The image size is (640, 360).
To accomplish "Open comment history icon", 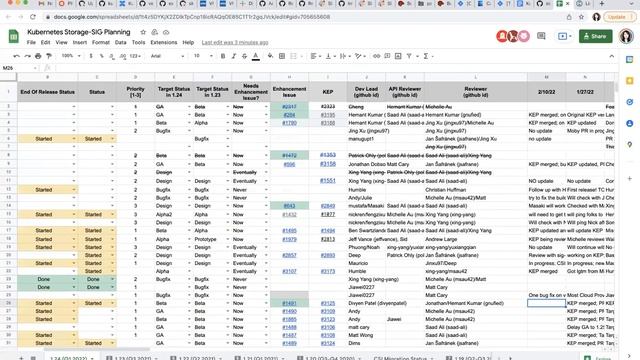I will 541,36.
